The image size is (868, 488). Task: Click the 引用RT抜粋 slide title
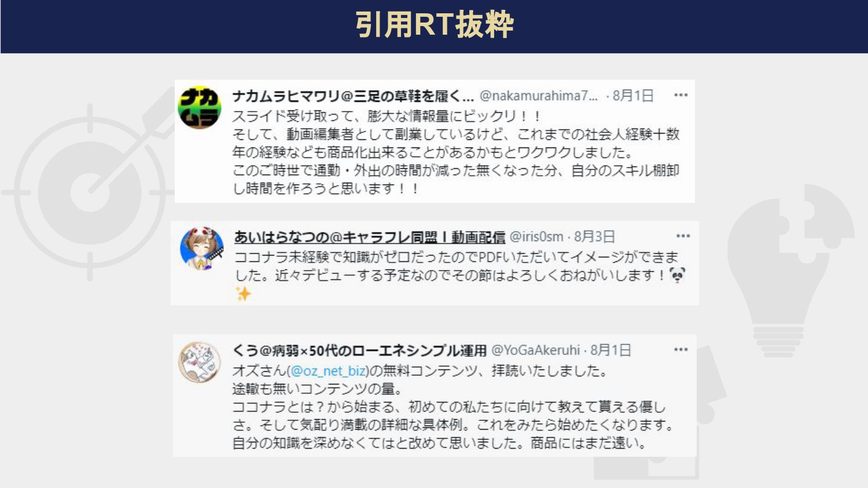click(x=435, y=25)
